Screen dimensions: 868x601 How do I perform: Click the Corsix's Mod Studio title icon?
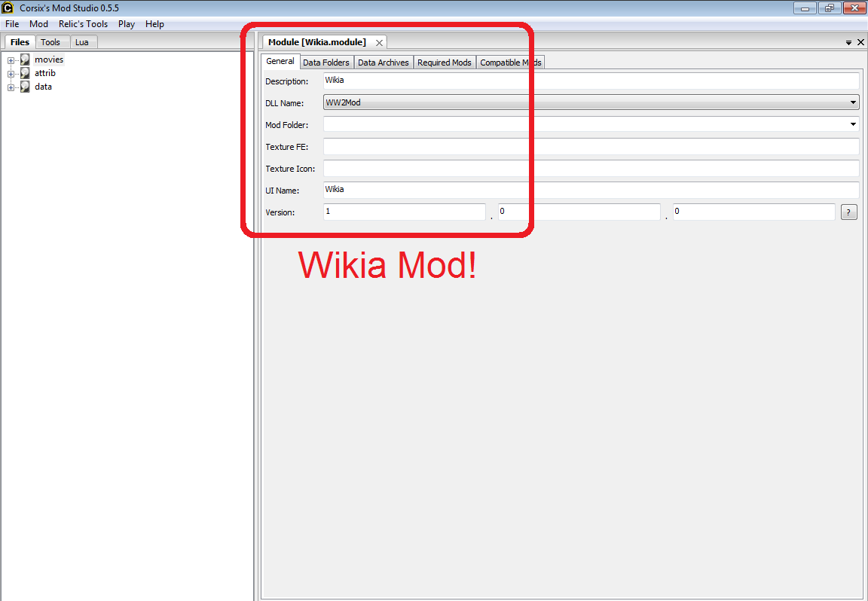(x=8, y=8)
